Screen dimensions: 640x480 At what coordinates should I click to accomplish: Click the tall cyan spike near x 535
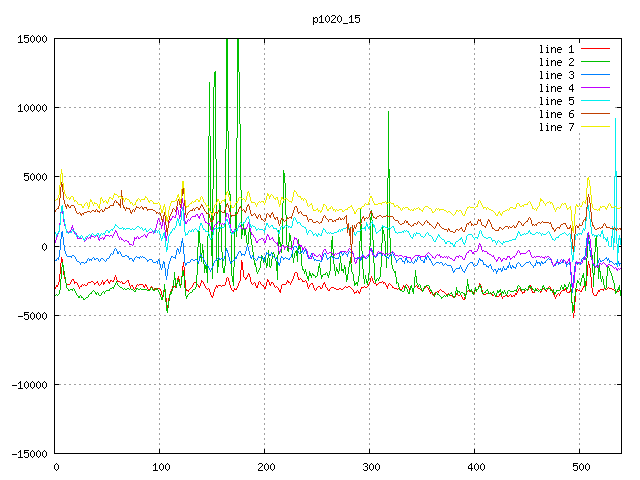tap(616, 119)
